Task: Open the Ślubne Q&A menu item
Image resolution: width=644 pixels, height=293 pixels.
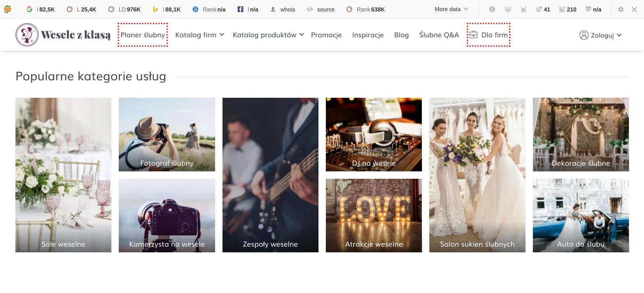Action: click(x=439, y=35)
